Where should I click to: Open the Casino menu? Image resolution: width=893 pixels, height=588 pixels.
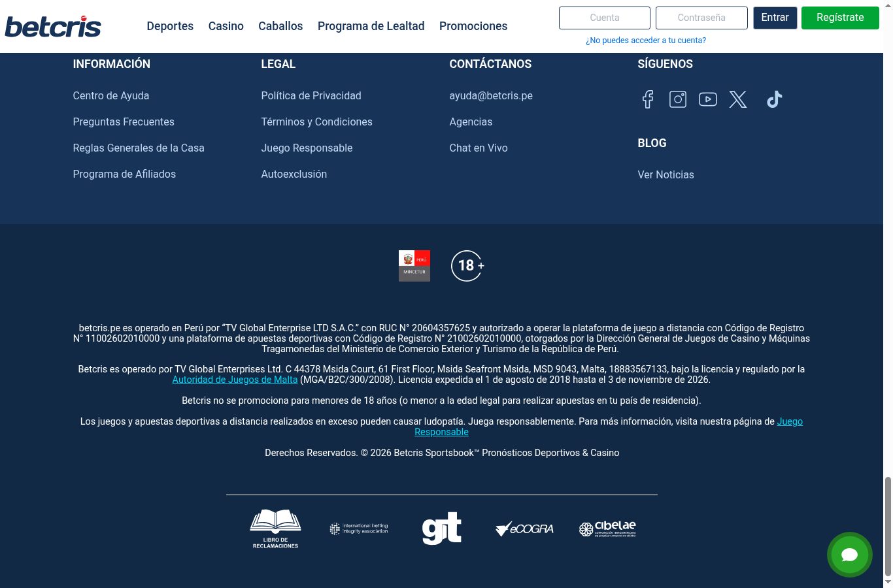[x=226, y=26]
